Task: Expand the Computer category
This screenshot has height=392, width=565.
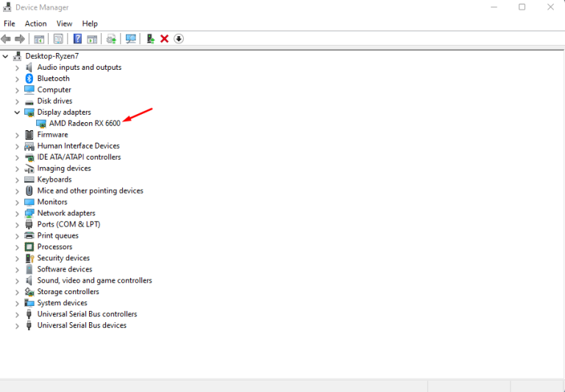Action: pyautogui.click(x=17, y=90)
